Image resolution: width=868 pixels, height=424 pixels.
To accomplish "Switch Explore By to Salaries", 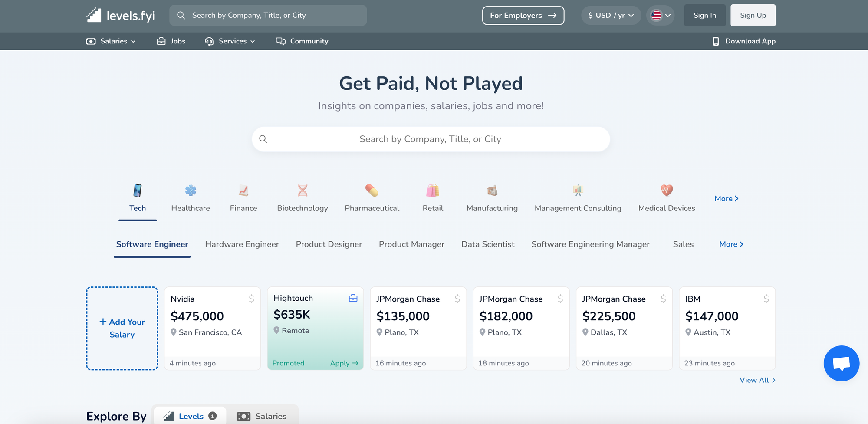I will coord(262,416).
